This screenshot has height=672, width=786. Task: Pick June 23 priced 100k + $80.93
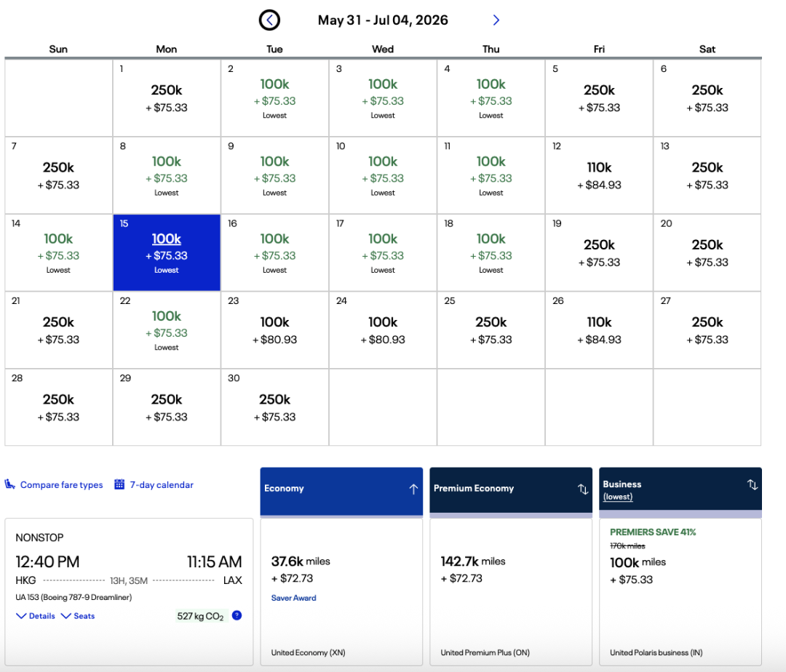click(x=274, y=330)
